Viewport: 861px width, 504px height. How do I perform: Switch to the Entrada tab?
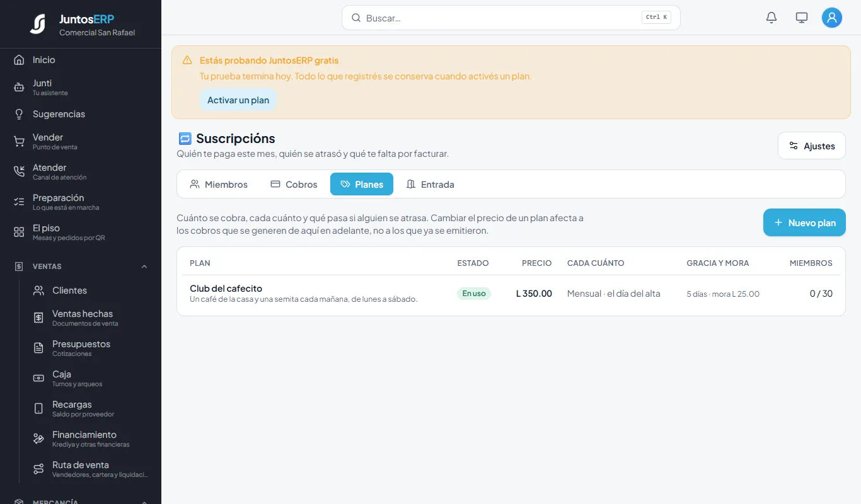430,184
